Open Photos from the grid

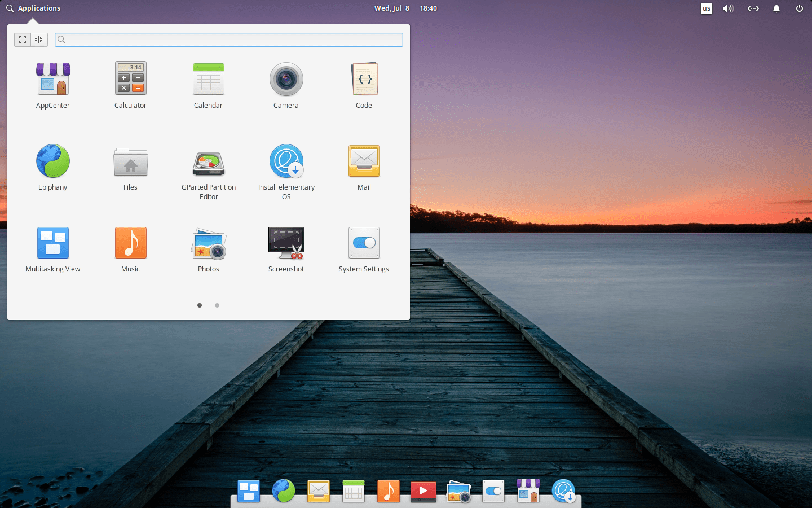click(x=209, y=249)
